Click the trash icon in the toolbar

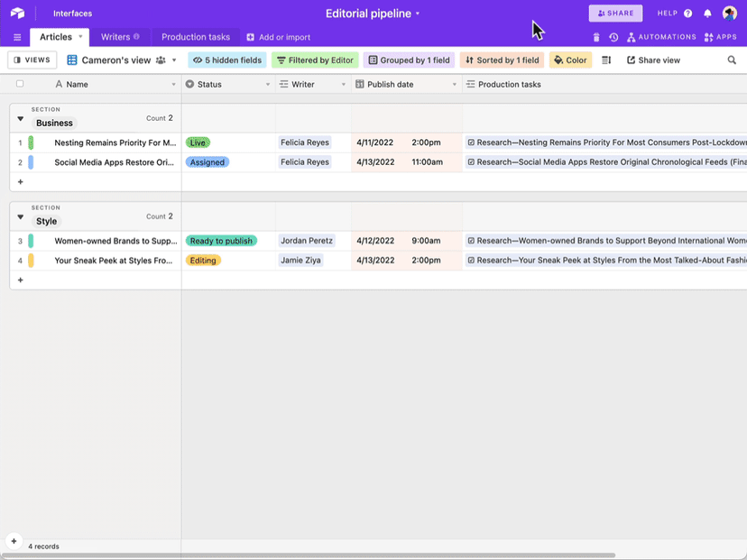(x=595, y=36)
